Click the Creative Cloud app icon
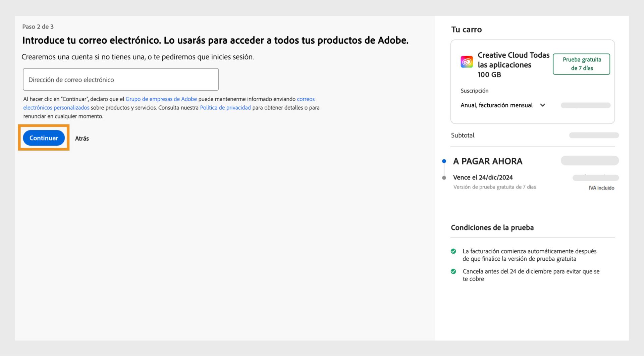The image size is (644, 356). coord(467,62)
